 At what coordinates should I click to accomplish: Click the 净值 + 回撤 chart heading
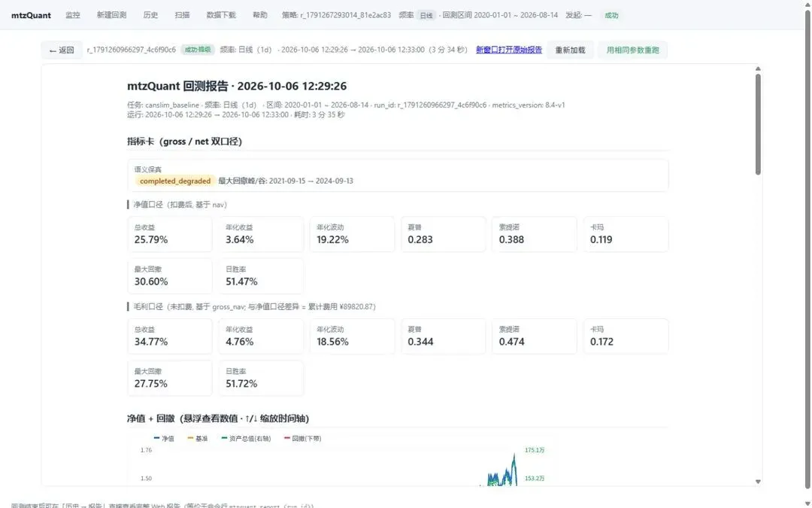(218, 418)
